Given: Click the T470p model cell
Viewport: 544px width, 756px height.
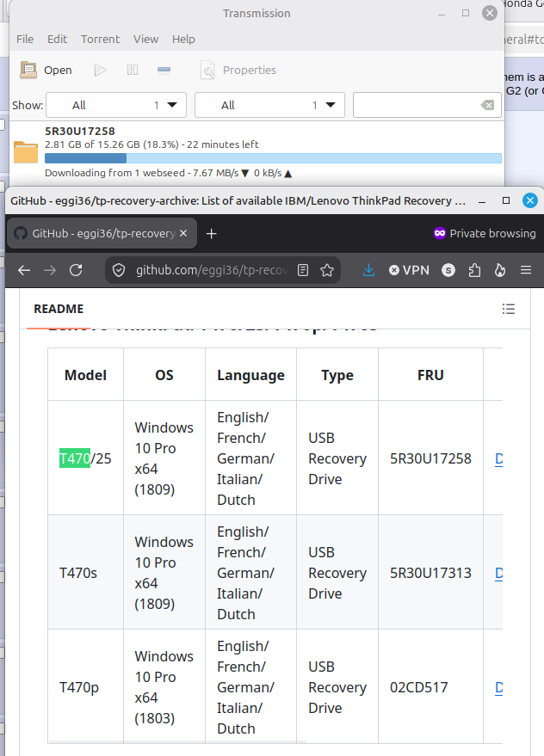Looking at the screenshot, I should (85, 686).
